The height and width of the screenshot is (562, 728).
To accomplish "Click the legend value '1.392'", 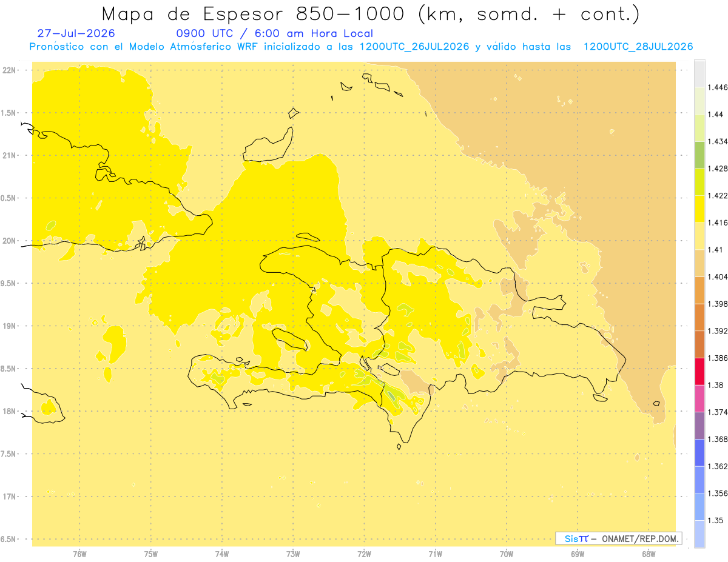I will [x=718, y=331].
